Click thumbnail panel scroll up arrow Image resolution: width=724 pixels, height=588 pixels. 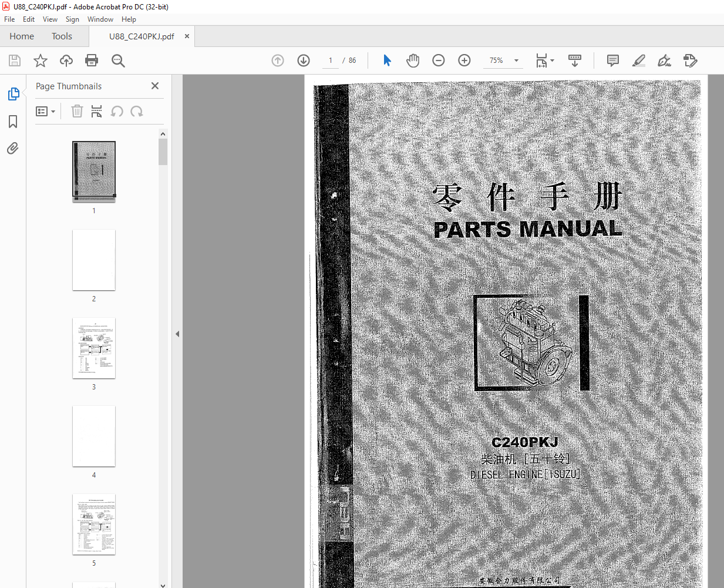[x=163, y=134]
